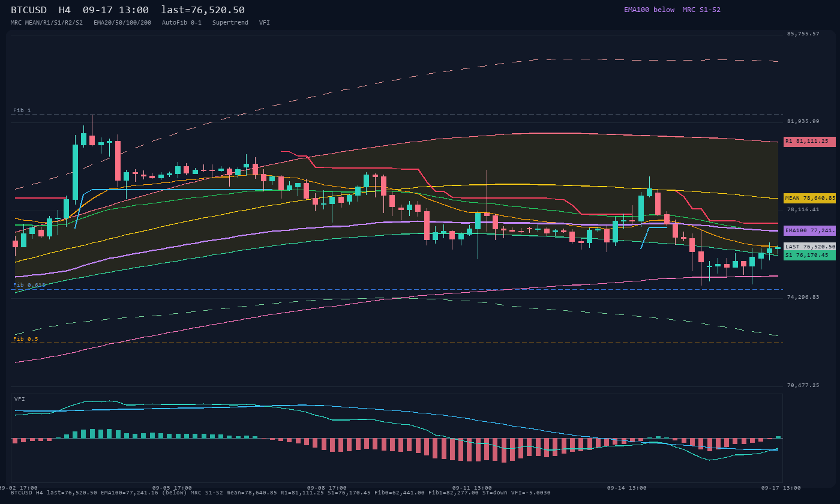
Task: Click the bottom status summary line
Action: (x=281, y=493)
